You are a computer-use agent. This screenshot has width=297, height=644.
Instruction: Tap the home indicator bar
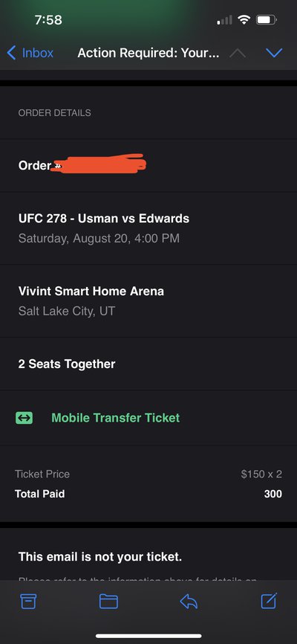148,637
